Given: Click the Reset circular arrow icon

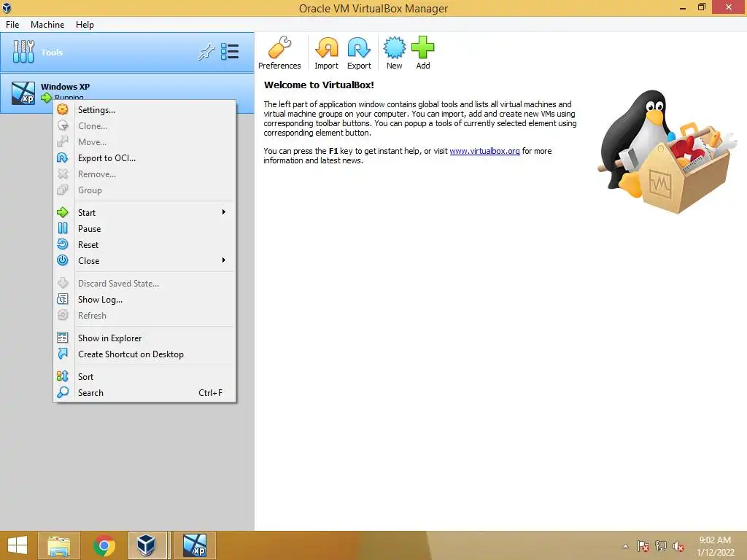Looking at the screenshot, I should point(63,244).
